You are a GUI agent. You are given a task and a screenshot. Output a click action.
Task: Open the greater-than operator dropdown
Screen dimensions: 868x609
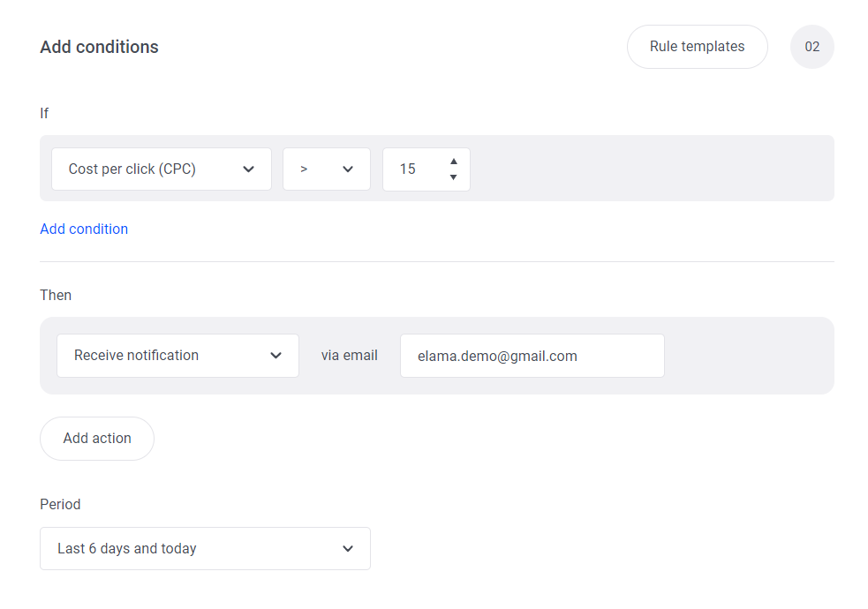[327, 169]
